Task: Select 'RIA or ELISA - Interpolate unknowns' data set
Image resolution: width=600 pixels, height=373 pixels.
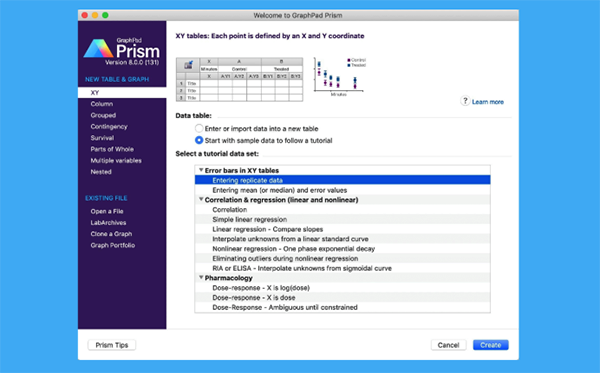Action: click(342, 268)
